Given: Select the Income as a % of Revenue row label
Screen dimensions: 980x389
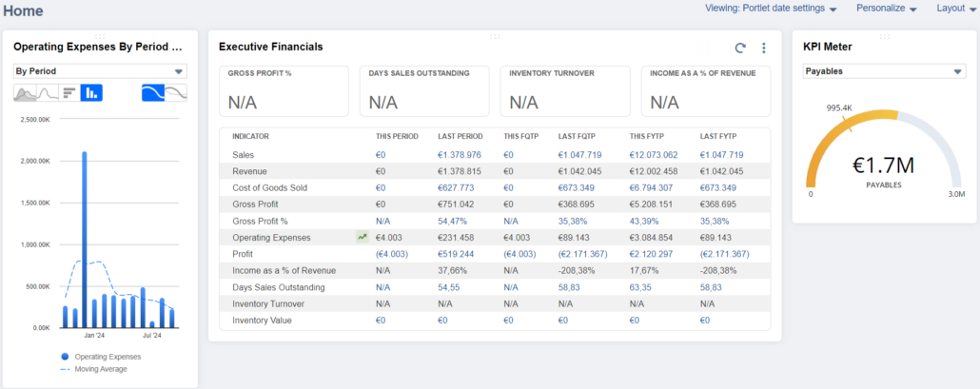Looking at the screenshot, I should [284, 270].
